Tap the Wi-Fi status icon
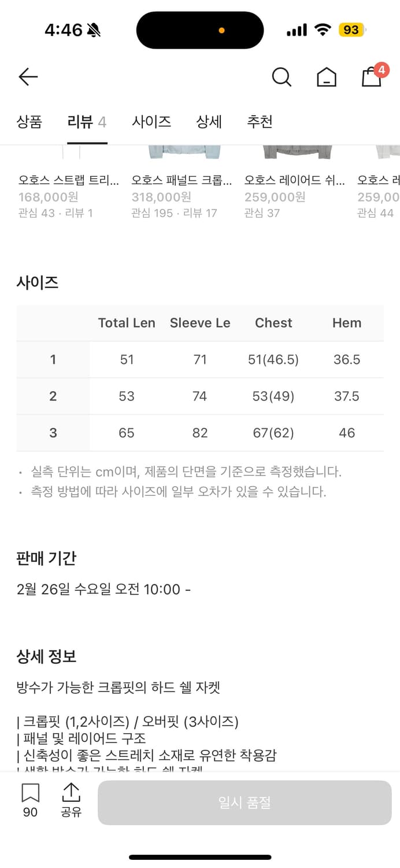 pos(323,29)
